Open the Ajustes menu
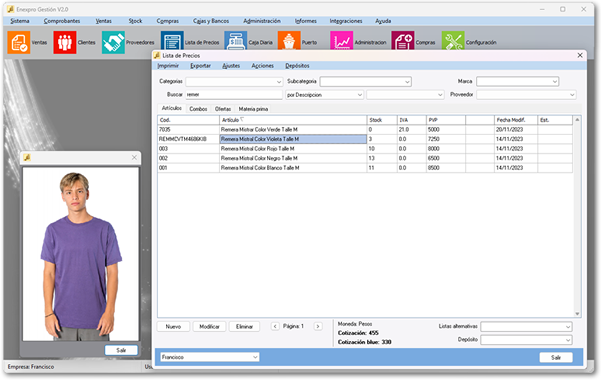601x380 pixels. pyautogui.click(x=231, y=66)
